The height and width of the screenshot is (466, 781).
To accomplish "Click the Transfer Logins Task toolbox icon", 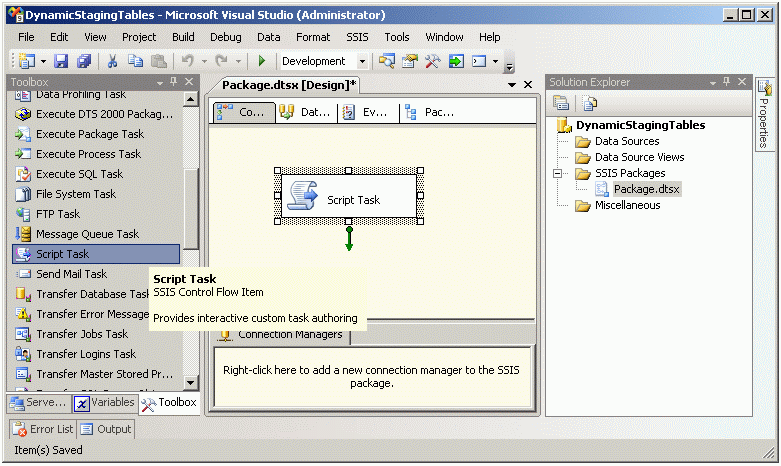I will tap(23, 354).
